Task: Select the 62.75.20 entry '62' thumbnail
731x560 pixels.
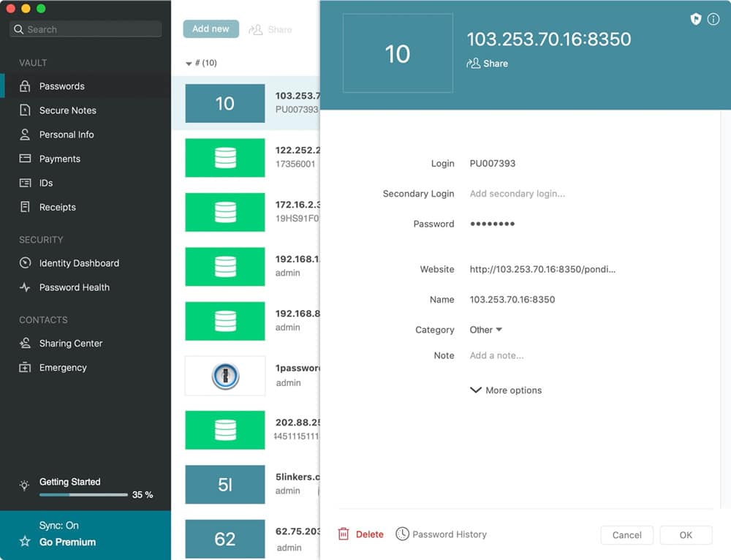Action: pos(225,539)
